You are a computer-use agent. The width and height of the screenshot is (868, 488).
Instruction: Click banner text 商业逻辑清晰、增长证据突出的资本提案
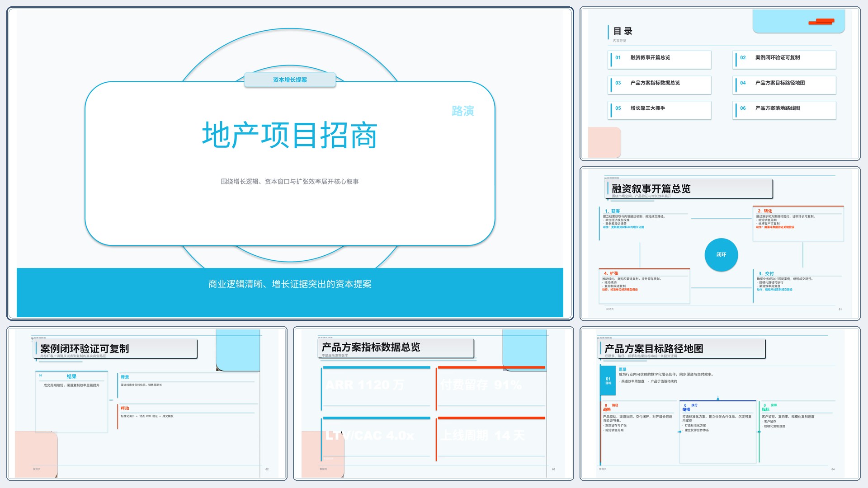tap(290, 284)
